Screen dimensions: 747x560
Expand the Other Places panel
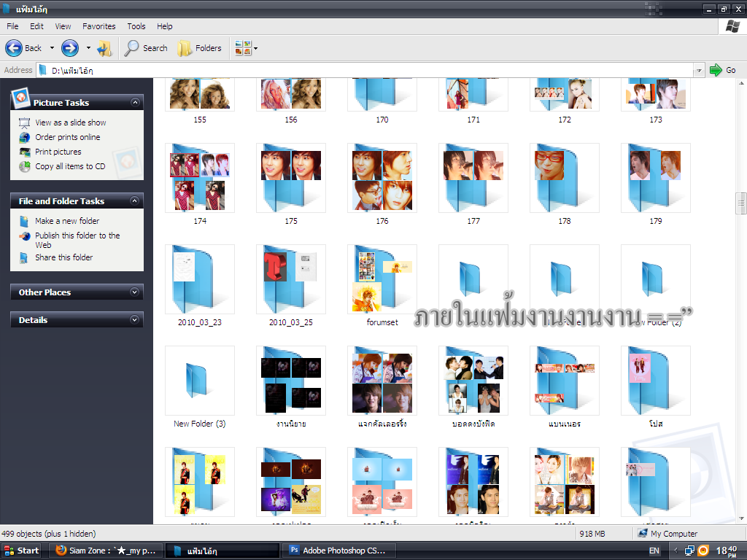[134, 292]
